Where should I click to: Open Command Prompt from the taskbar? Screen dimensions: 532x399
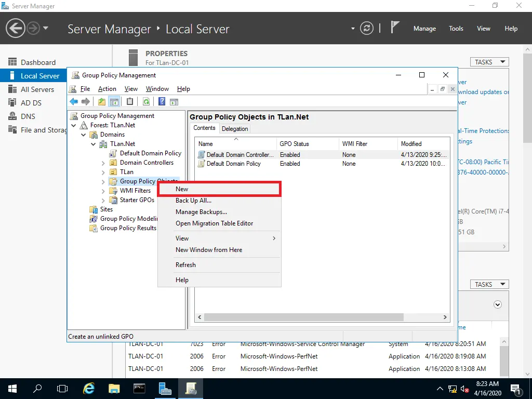tap(139, 389)
